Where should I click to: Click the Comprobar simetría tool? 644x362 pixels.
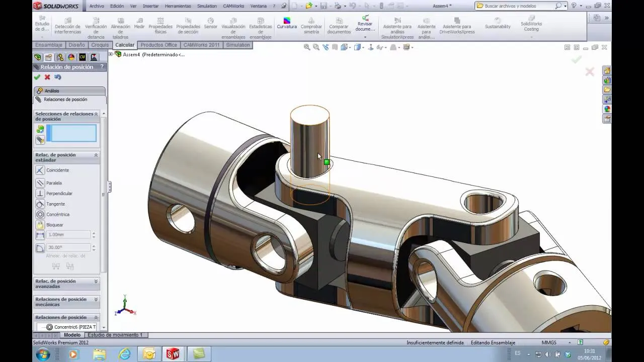pos(310,25)
